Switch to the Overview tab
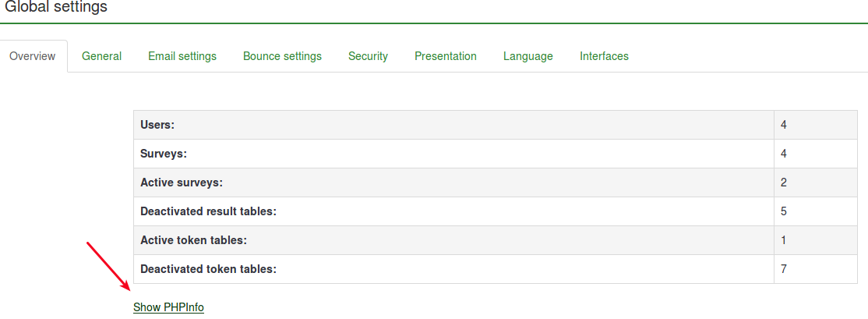The height and width of the screenshot is (319, 868). tap(33, 56)
